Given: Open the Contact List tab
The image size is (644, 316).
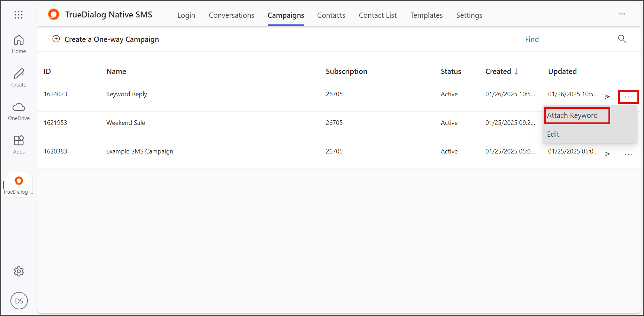Looking at the screenshot, I should click(x=378, y=15).
